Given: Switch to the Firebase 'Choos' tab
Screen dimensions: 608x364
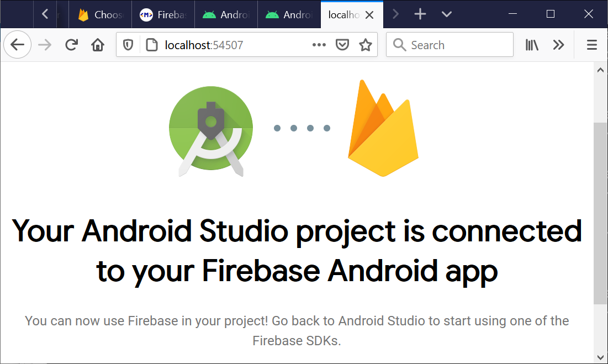Looking at the screenshot, I should (100, 15).
